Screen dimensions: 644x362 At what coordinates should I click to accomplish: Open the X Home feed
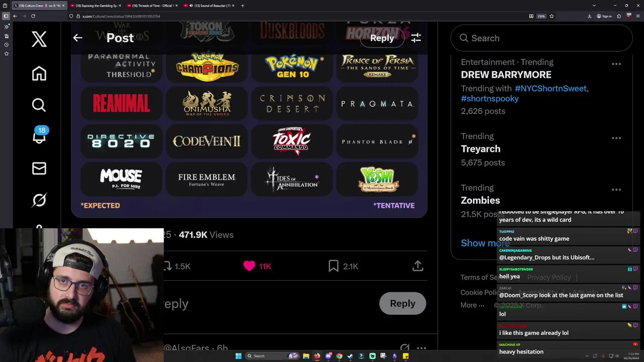(x=39, y=73)
